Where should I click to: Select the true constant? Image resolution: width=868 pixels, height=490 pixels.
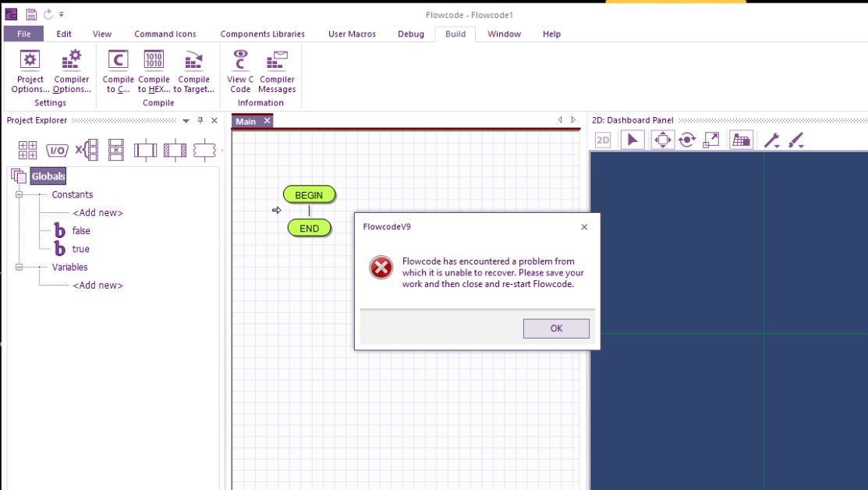click(x=81, y=249)
